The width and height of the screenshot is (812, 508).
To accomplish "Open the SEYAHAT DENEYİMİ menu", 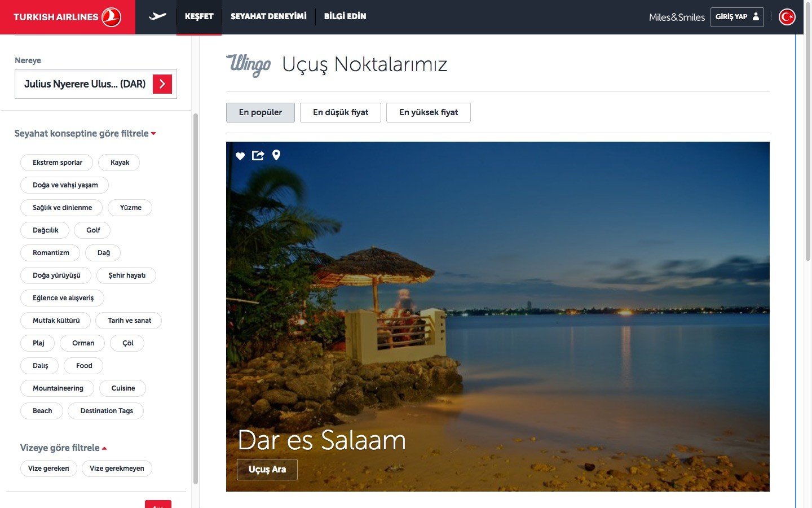I will [268, 16].
